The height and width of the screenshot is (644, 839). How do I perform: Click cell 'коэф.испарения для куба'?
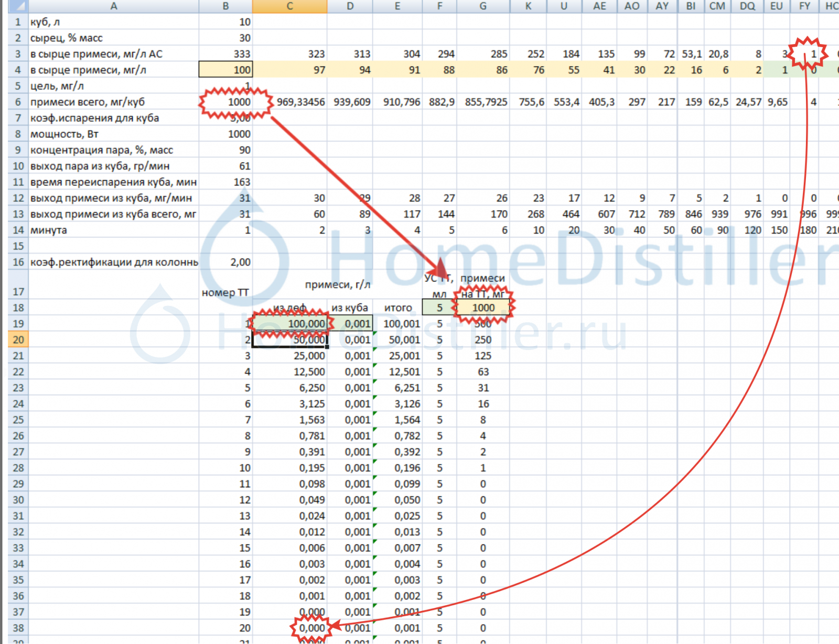[114, 118]
